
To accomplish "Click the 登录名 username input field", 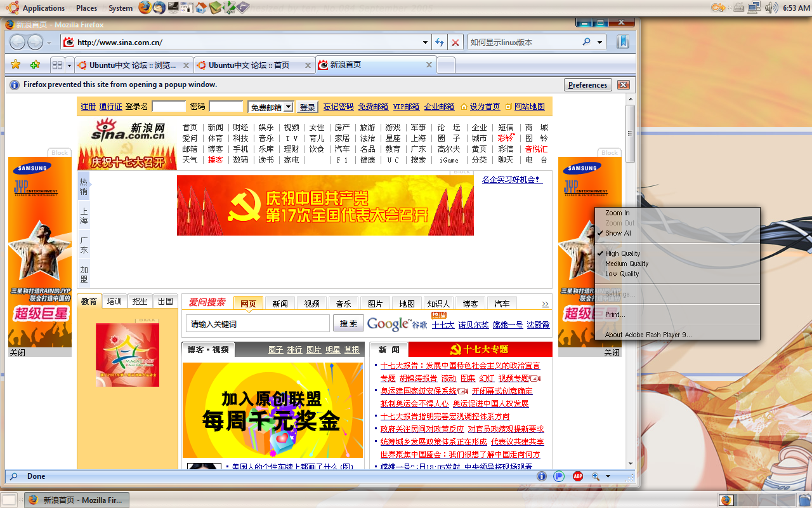I will tap(169, 107).
